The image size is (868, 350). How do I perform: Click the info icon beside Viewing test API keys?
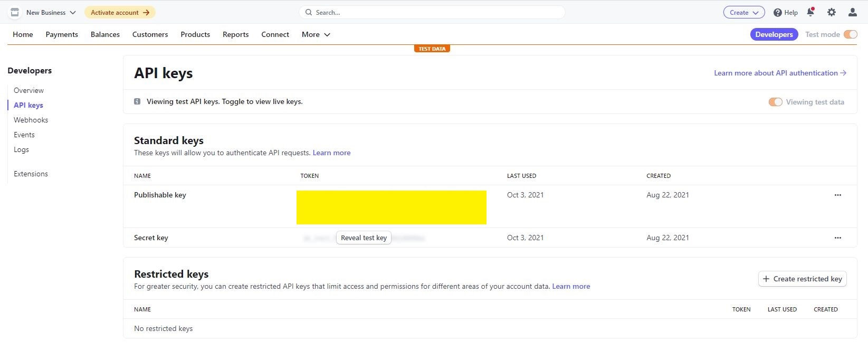[137, 101]
